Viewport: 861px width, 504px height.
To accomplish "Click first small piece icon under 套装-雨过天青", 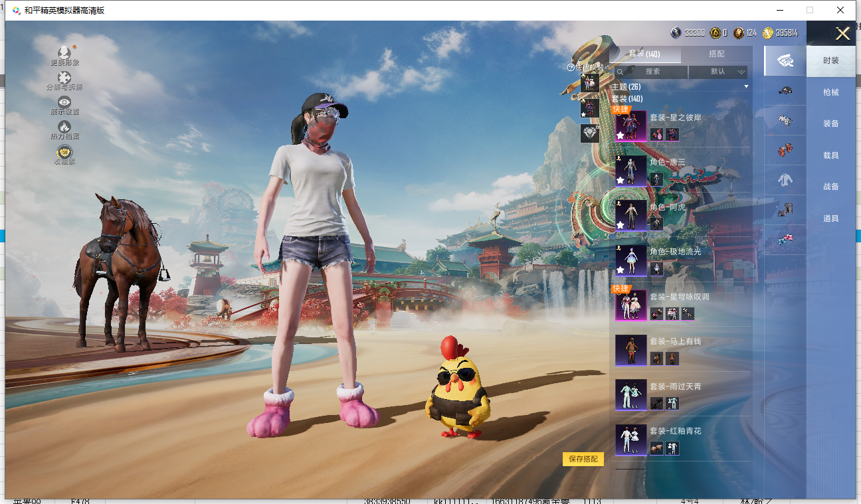I will 656,404.
